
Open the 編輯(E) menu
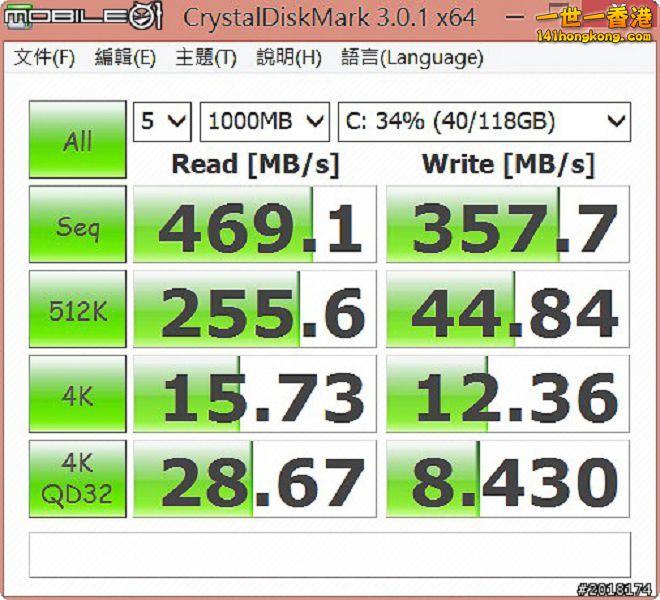coord(125,58)
